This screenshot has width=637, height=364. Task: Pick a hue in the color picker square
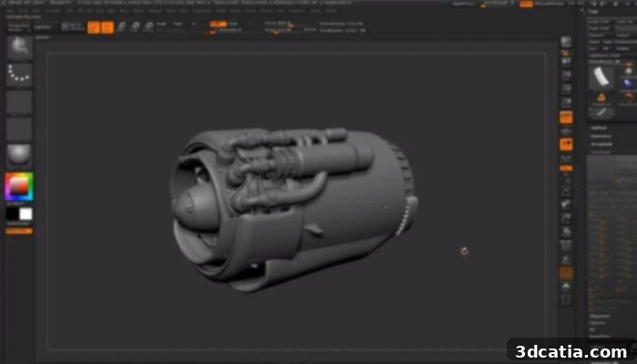point(19,187)
